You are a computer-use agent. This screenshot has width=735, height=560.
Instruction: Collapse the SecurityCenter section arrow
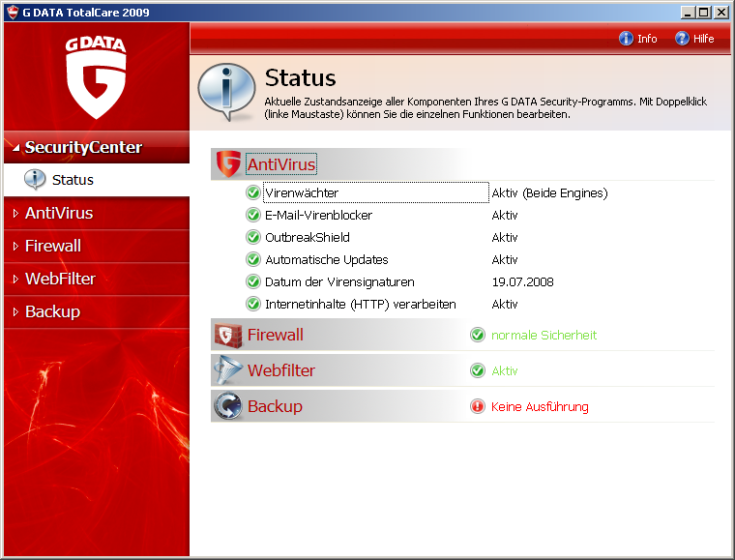[15, 148]
